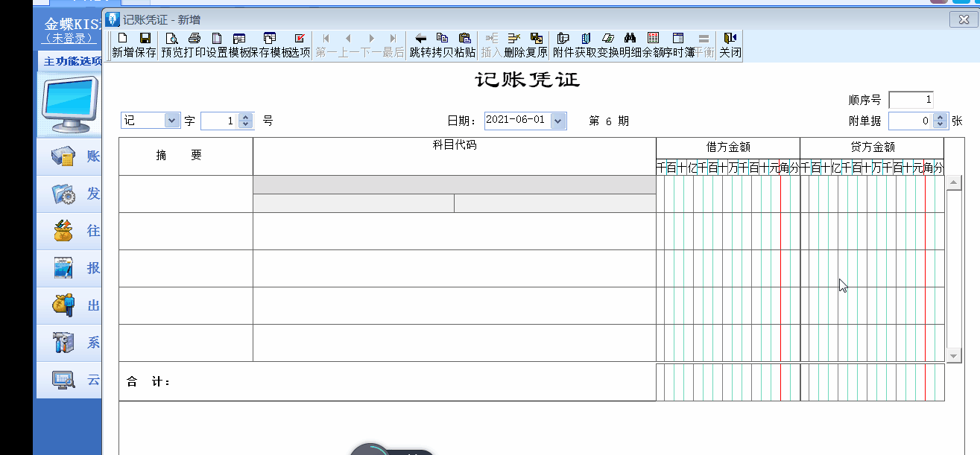Expand the 记 voucher word dropdown
The height and width of the screenshot is (455, 980).
171,121
